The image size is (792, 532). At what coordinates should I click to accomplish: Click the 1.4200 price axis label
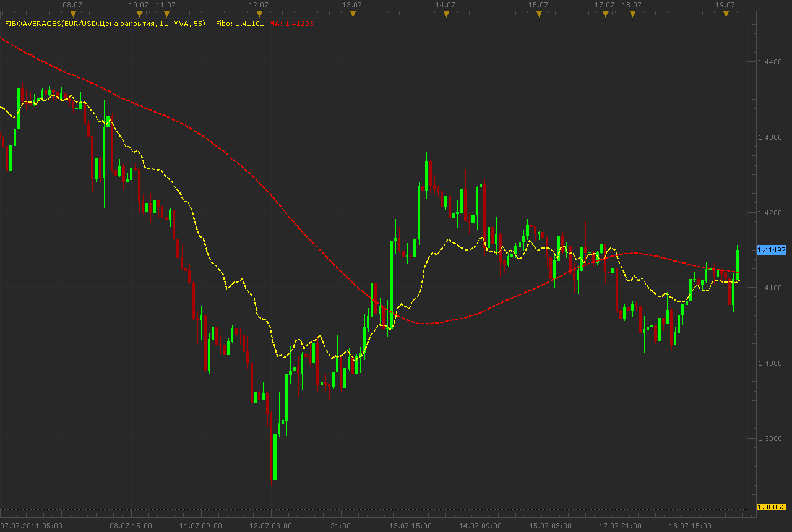point(770,213)
